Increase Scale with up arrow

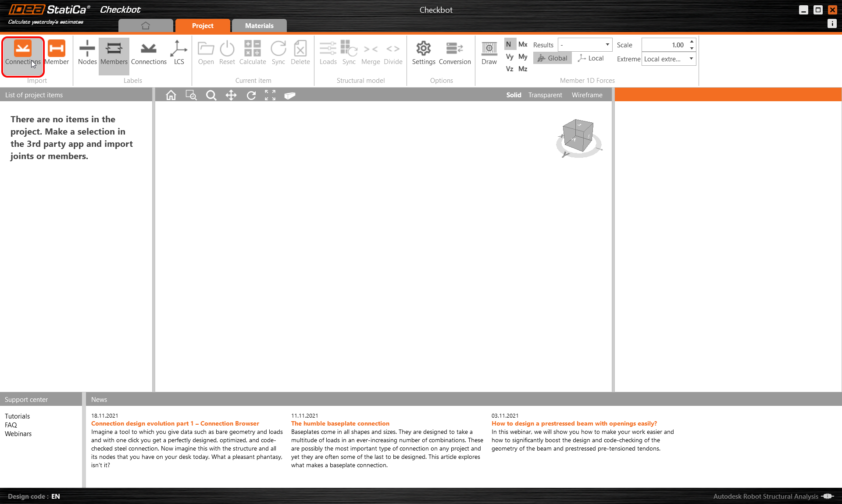(x=692, y=42)
